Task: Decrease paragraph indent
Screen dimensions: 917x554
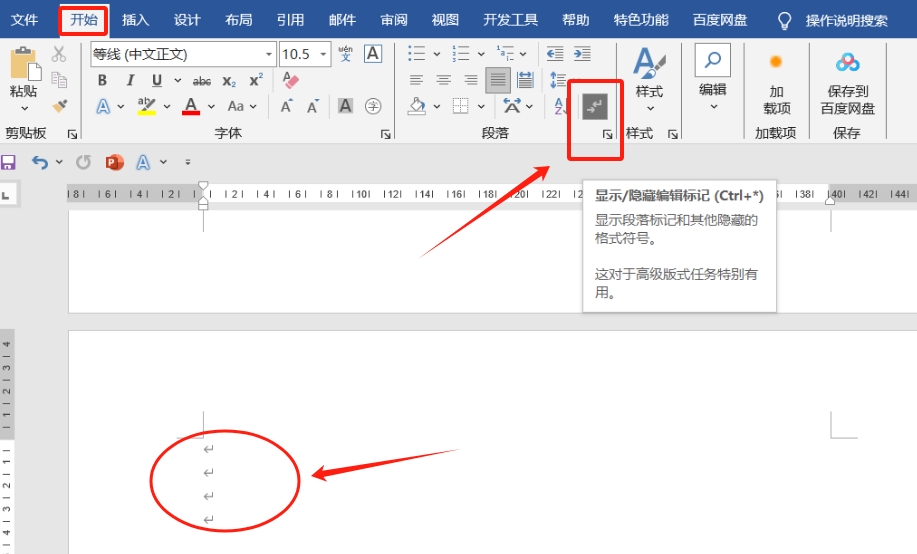Action: point(554,54)
